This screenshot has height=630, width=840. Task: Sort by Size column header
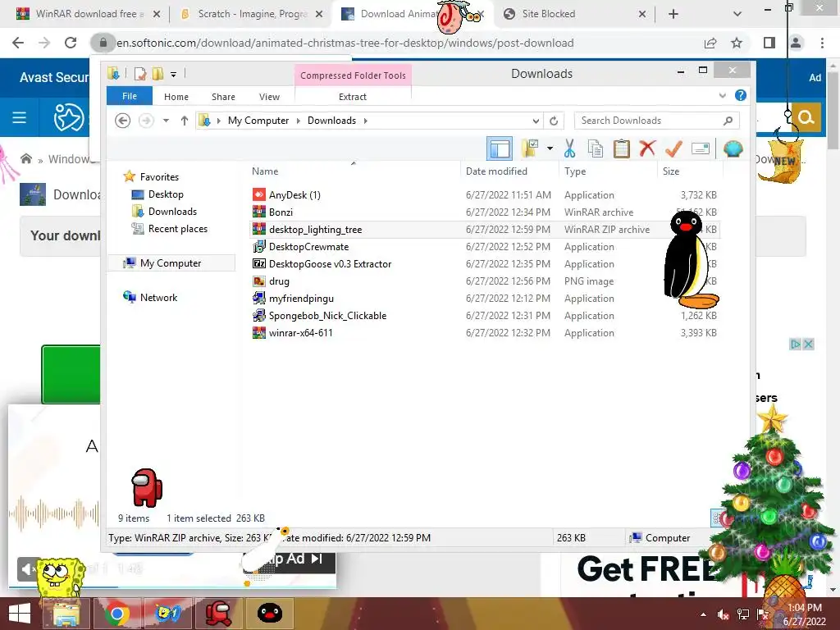tap(671, 171)
